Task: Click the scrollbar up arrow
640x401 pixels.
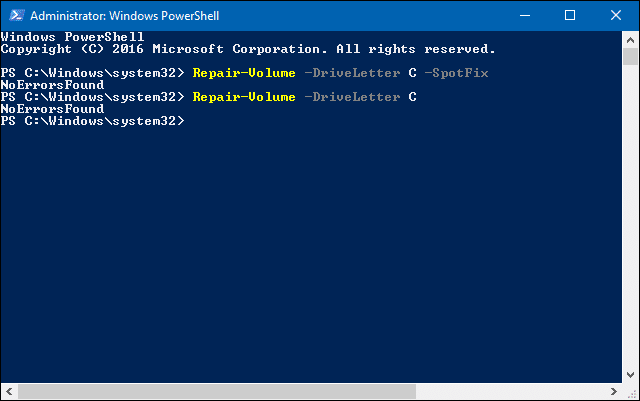Action: coord(630,38)
